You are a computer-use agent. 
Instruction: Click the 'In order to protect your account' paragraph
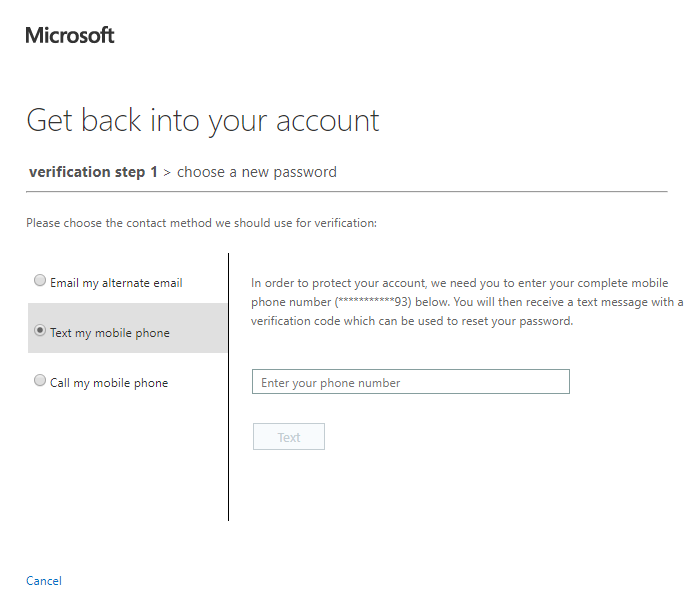click(467, 302)
